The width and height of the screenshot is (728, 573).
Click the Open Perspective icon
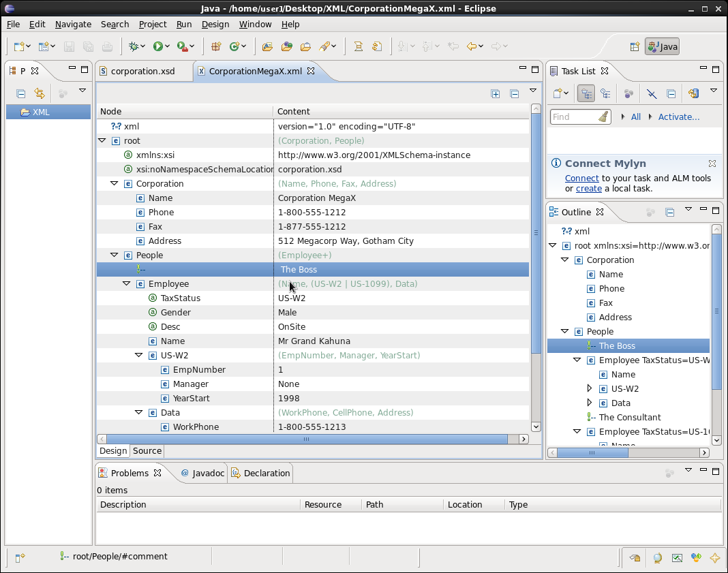[635, 47]
